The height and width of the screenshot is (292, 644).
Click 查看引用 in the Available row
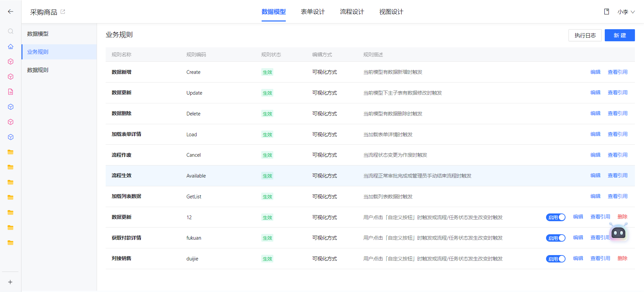coord(618,175)
